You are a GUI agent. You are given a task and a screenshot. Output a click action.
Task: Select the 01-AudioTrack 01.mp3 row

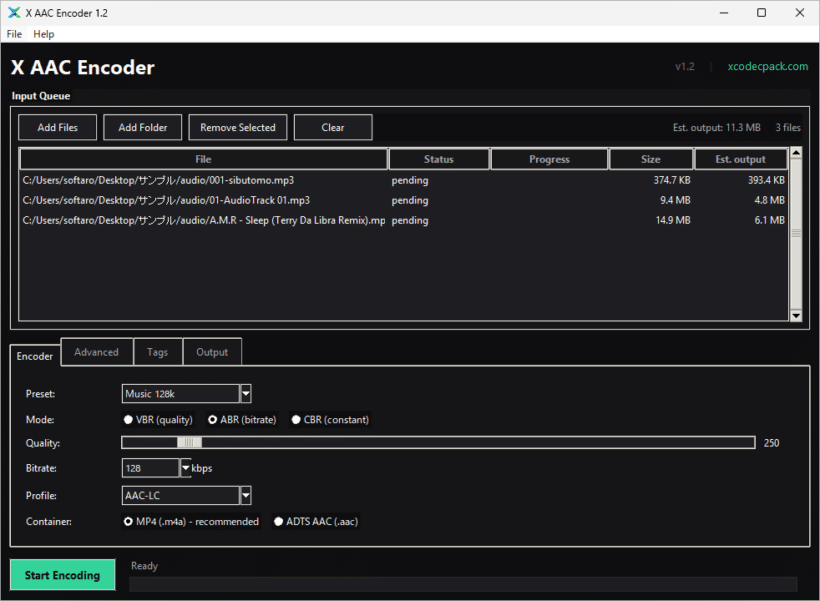tap(403, 200)
